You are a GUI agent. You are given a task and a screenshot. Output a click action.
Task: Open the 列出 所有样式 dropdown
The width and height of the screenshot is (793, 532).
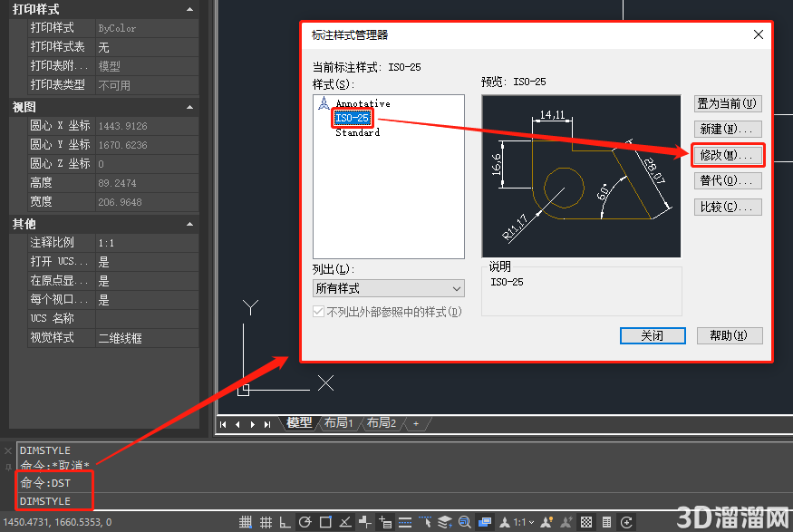[389, 289]
